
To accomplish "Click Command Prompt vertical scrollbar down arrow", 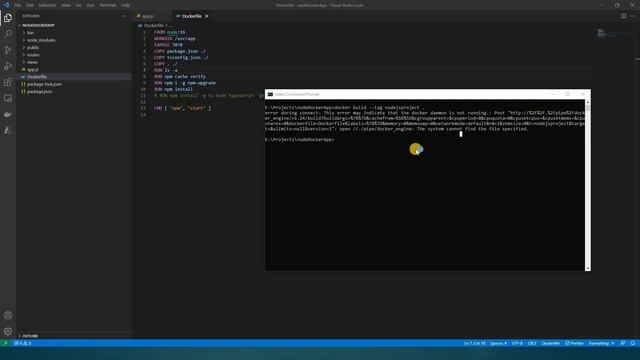I will tap(588, 268).
